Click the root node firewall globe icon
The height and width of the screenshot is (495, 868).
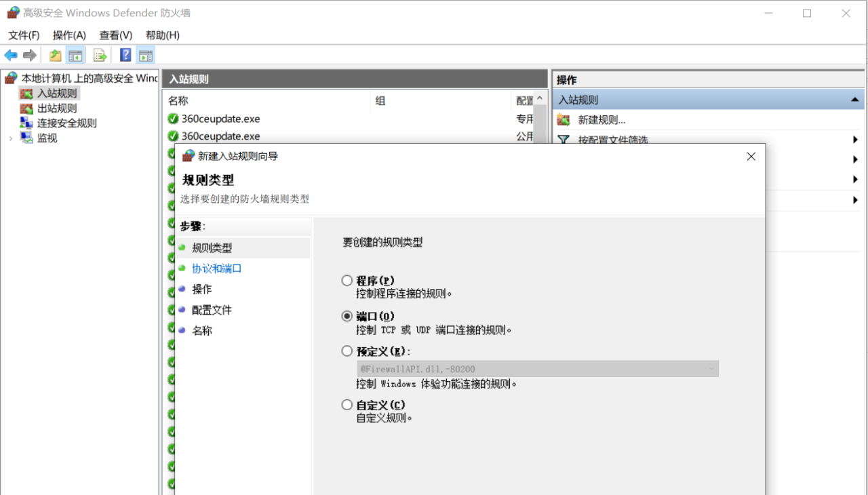click(11, 79)
